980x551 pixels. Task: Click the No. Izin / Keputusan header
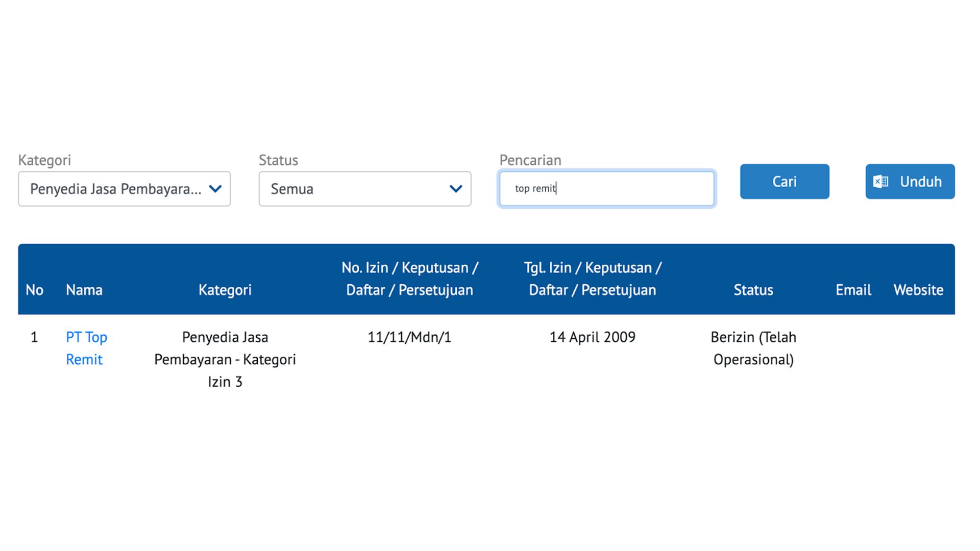pos(410,279)
